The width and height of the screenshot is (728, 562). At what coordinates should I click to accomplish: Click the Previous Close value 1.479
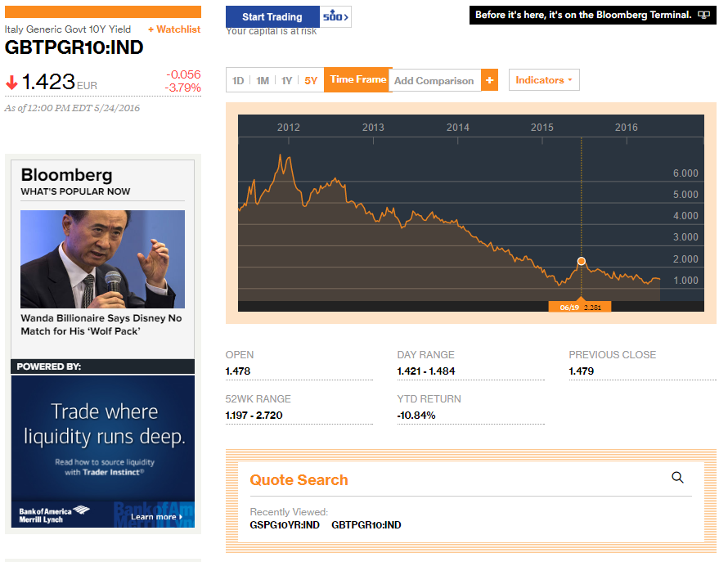click(x=582, y=371)
